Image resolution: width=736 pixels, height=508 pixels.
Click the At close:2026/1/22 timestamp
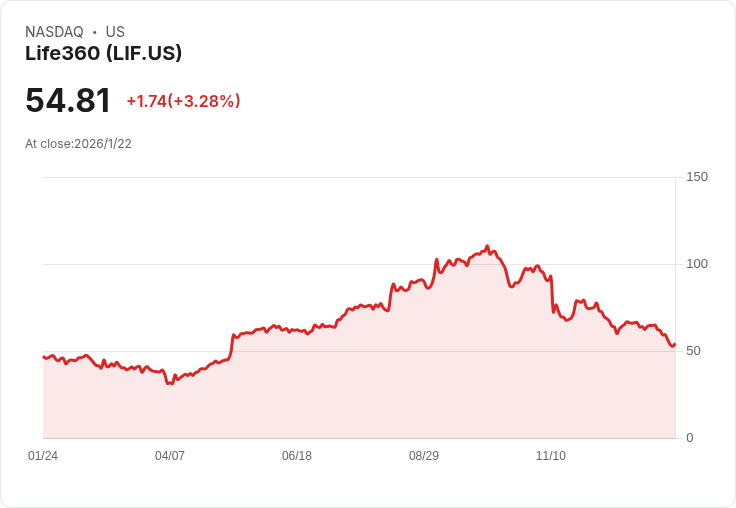pyautogui.click(x=78, y=144)
